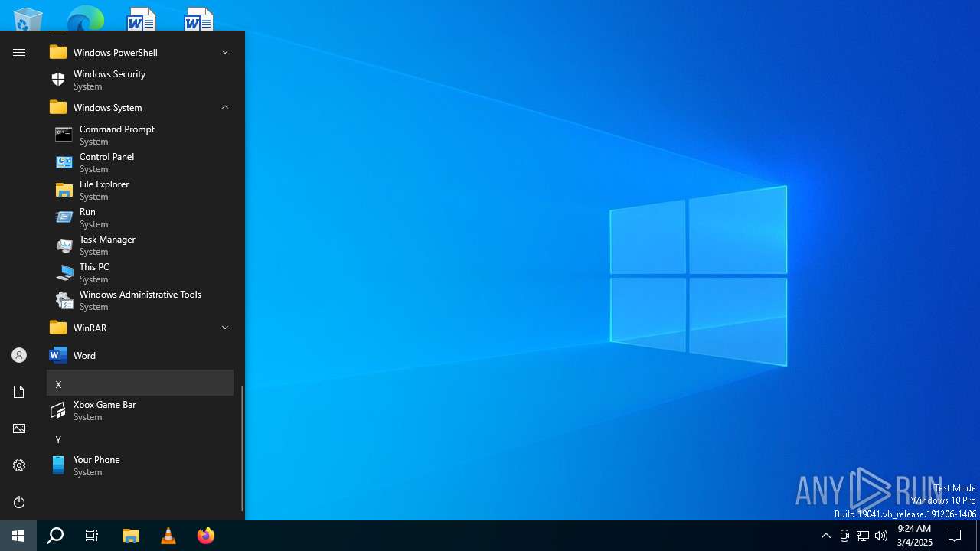Image resolution: width=980 pixels, height=551 pixels.
Task: Open Control Panel in Start menu
Action: (x=140, y=162)
